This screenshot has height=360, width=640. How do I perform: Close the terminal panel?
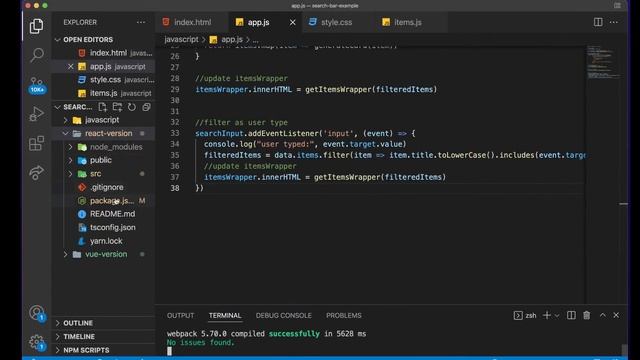pos(616,315)
